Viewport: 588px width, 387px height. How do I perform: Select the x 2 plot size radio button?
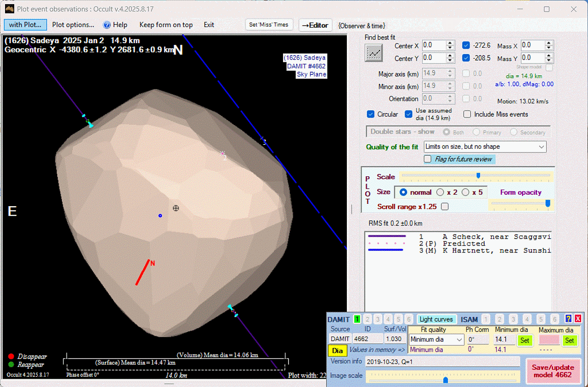click(440, 192)
